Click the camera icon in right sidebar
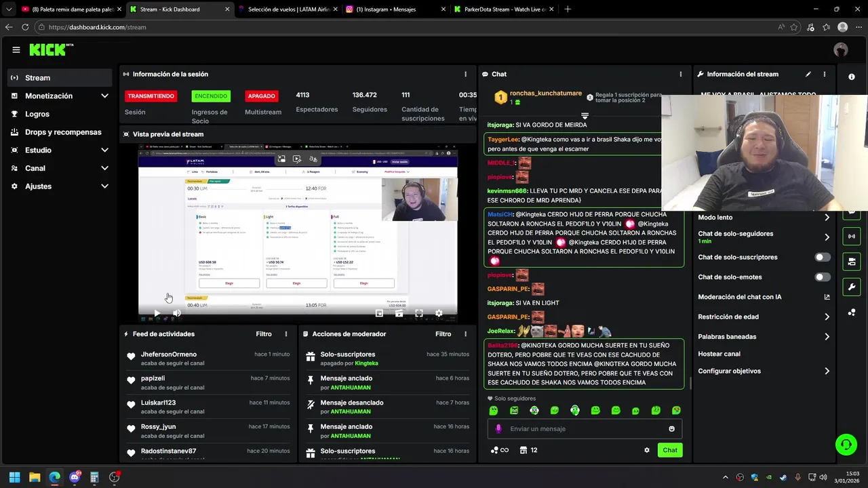 [x=852, y=262]
